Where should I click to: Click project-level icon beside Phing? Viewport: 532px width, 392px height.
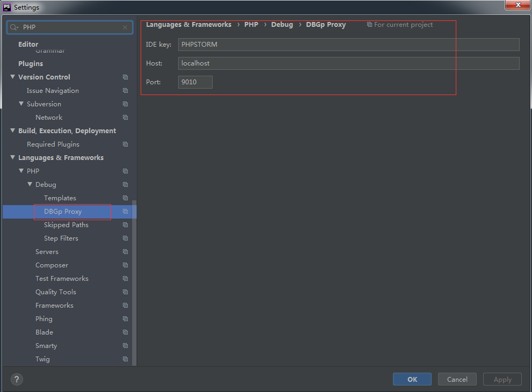tap(125, 318)
